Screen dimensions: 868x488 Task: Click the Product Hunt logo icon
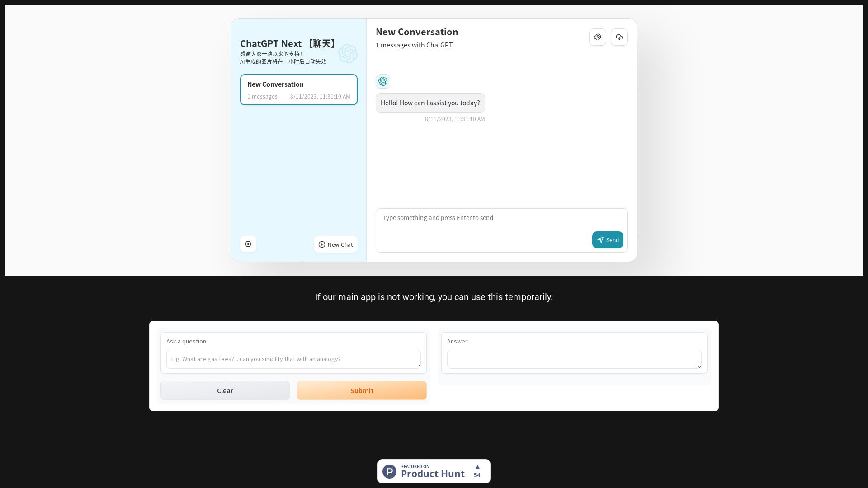click(x=389, y=471)
